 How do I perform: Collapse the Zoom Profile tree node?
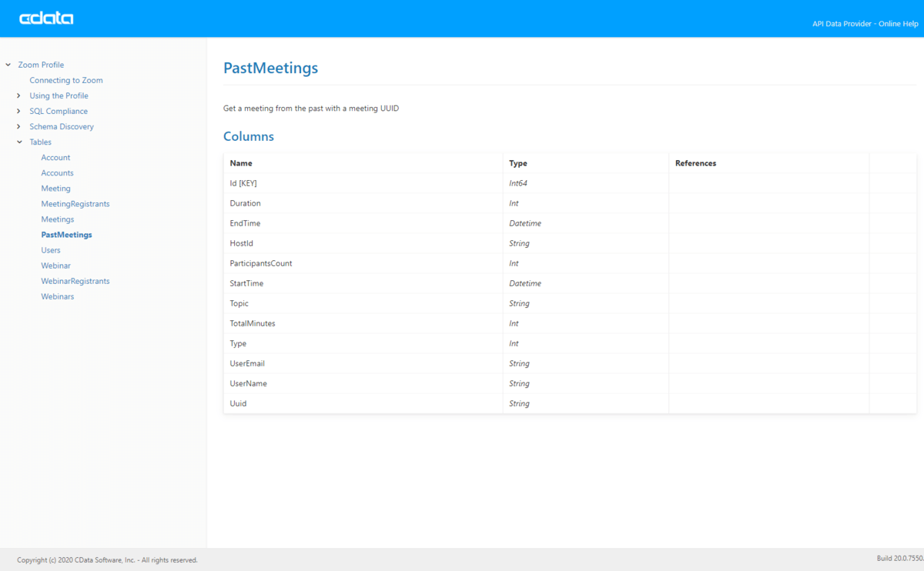pyautogui.click(x=8, y=65)
